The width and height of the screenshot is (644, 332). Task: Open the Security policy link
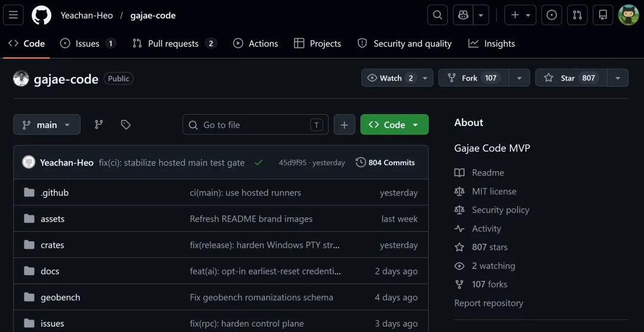491,210
